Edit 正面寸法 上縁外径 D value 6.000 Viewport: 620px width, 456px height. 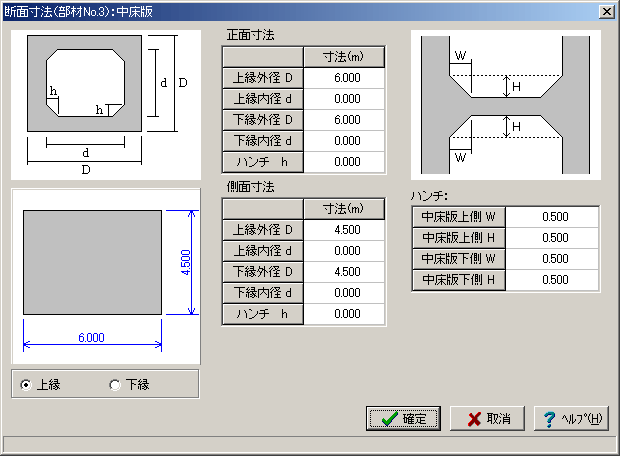pos(344,78)
